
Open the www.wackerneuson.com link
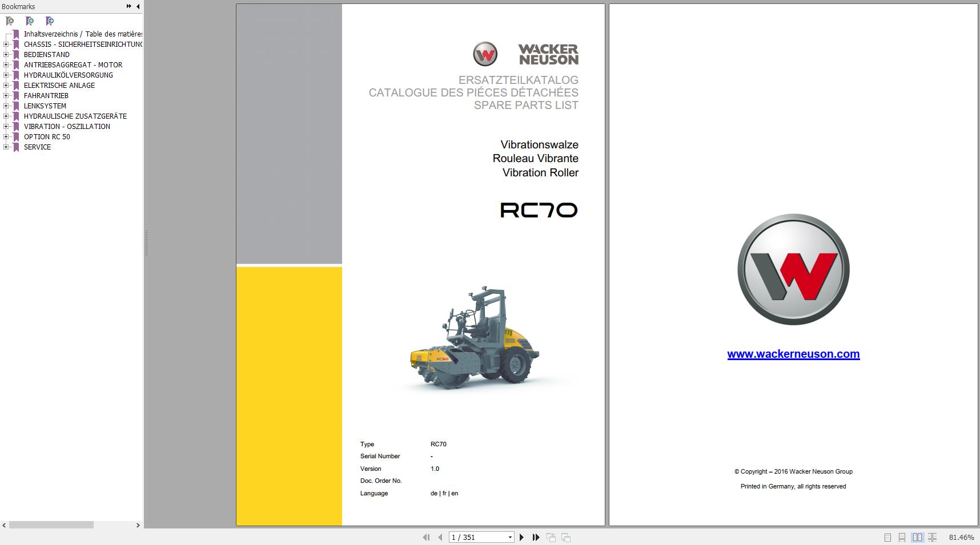tap(793, 354)
